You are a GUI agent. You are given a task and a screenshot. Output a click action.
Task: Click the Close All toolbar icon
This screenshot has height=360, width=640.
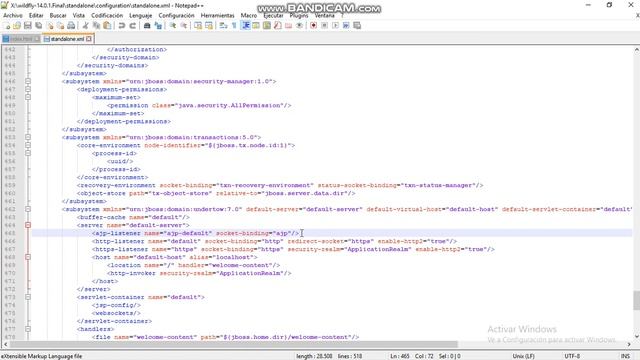[x=60, y=25]
